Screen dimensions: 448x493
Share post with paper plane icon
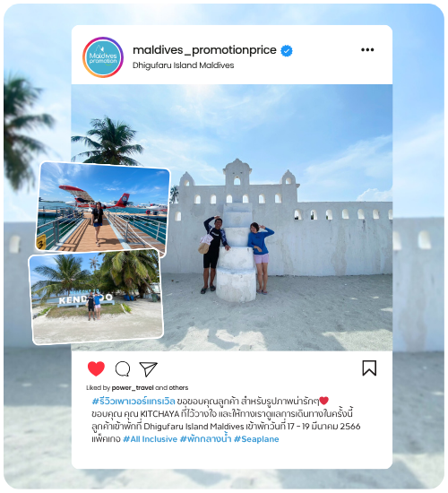coord(148,369)
